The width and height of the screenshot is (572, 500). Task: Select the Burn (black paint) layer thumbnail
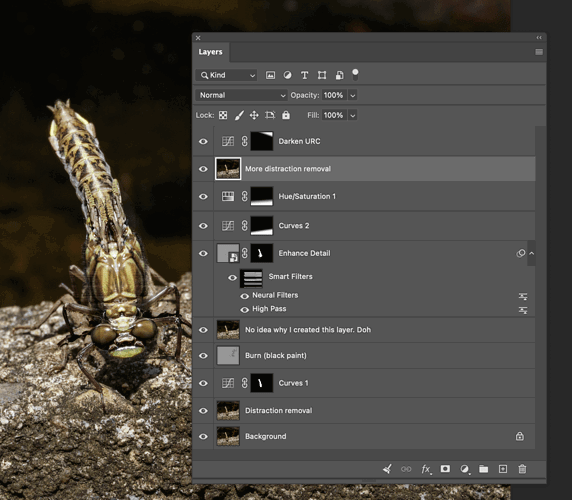pos(228,356)
